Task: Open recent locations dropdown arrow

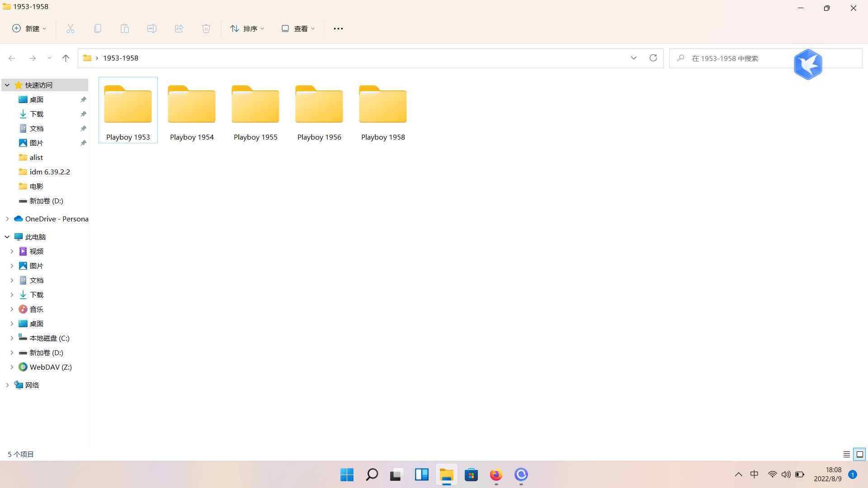Action: [49, 58]
